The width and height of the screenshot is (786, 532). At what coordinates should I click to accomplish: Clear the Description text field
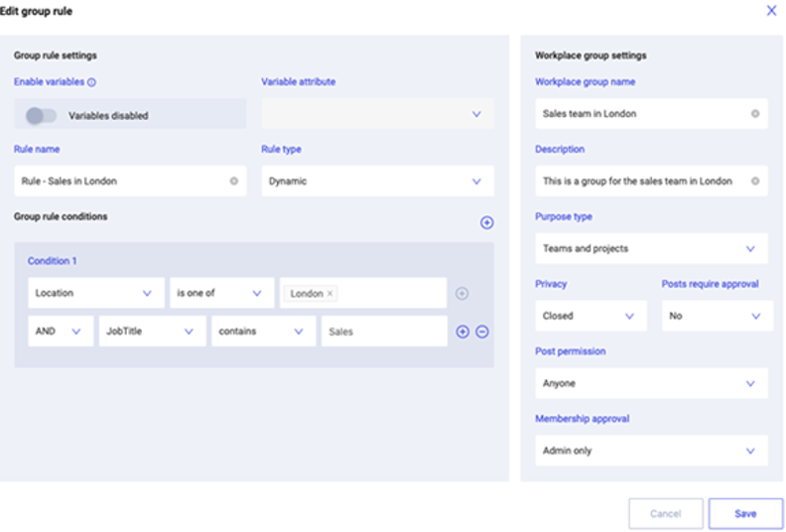[x=755, y=181]
